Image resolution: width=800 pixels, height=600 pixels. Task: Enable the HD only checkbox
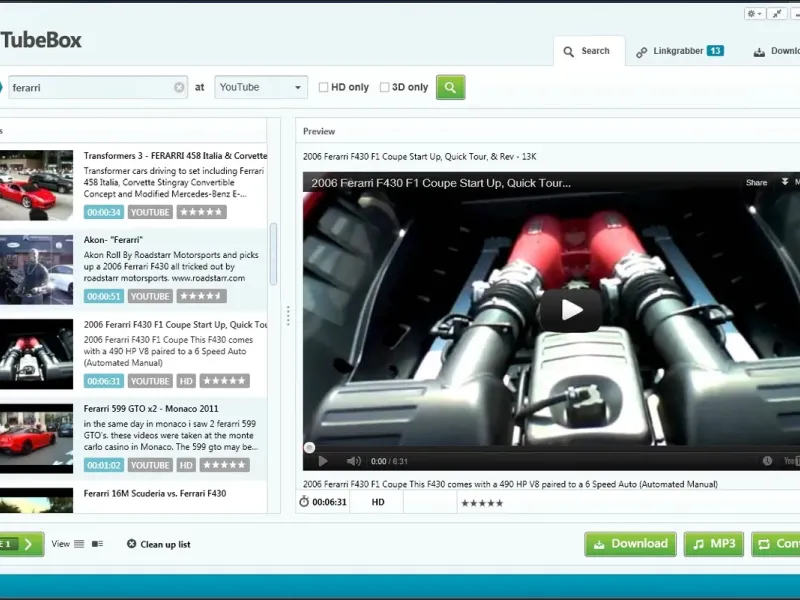[x=323, y=87]
